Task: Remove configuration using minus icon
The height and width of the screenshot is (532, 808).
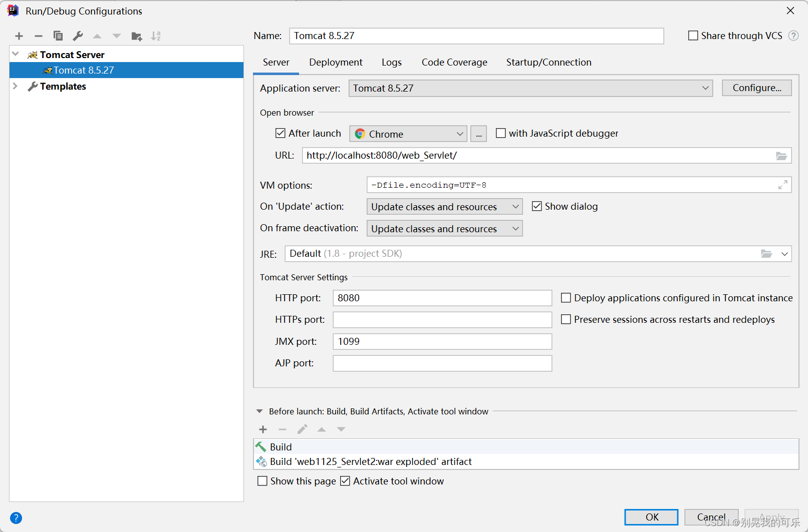Action: point(39,36)
